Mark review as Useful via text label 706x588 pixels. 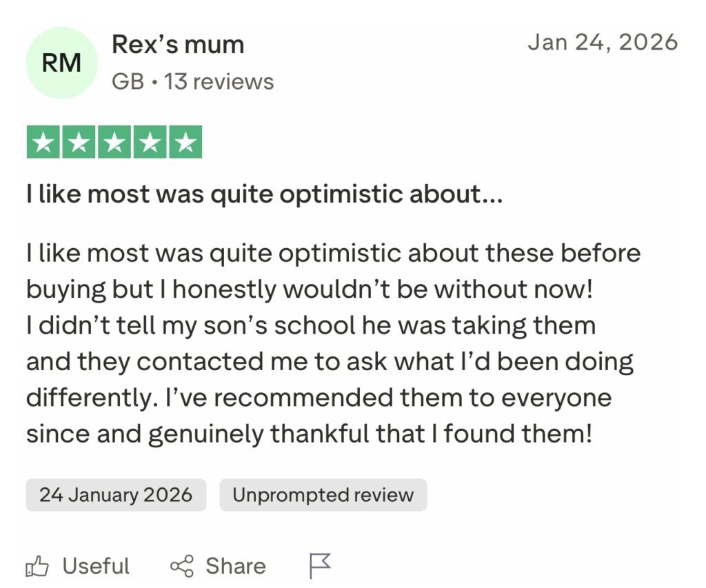coord(96,567)
